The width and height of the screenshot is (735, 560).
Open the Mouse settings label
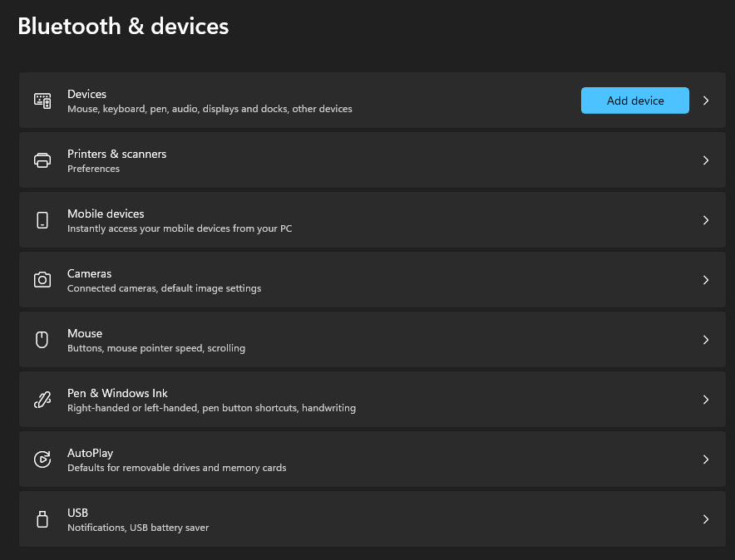point(85,334)
